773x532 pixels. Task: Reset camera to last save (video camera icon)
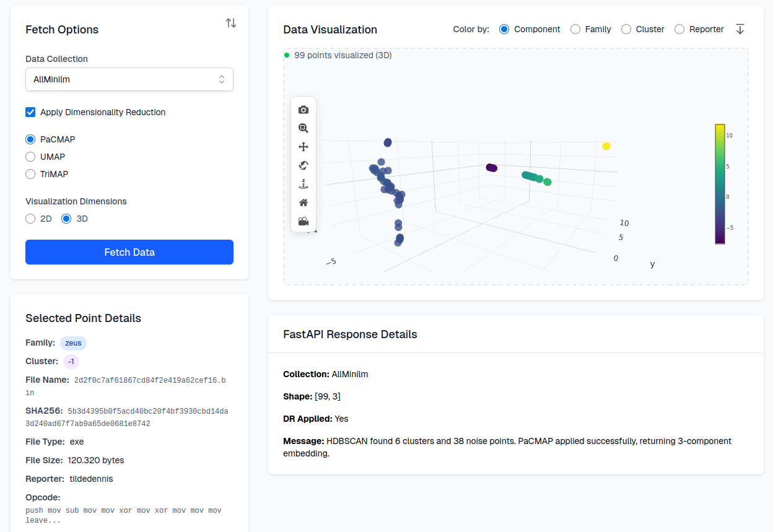[x=304, y=221]
